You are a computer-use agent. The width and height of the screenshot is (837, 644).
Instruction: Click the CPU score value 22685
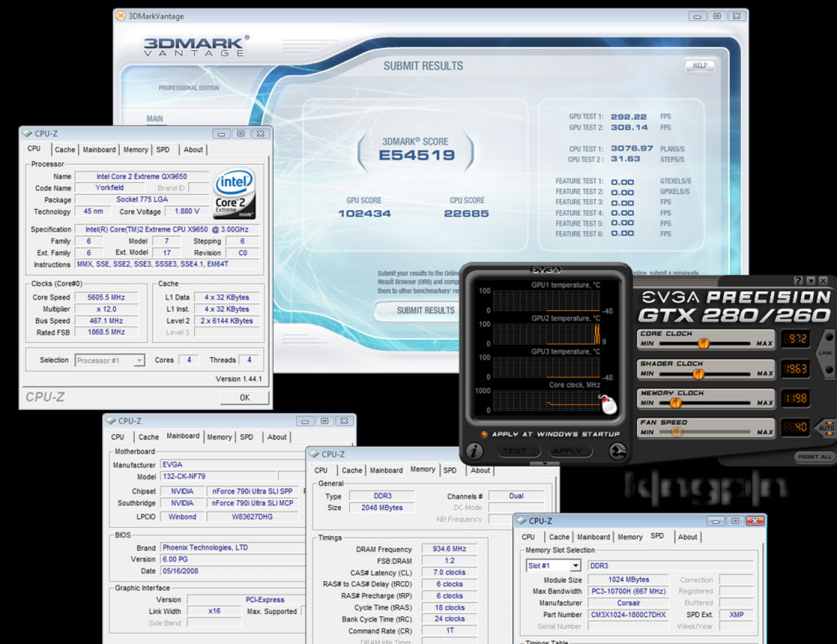[x=466, y=214]
